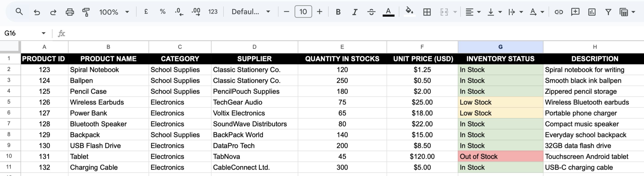The image size is (644, 176).
Task: Format selection as percent
Action: point(163,12)
